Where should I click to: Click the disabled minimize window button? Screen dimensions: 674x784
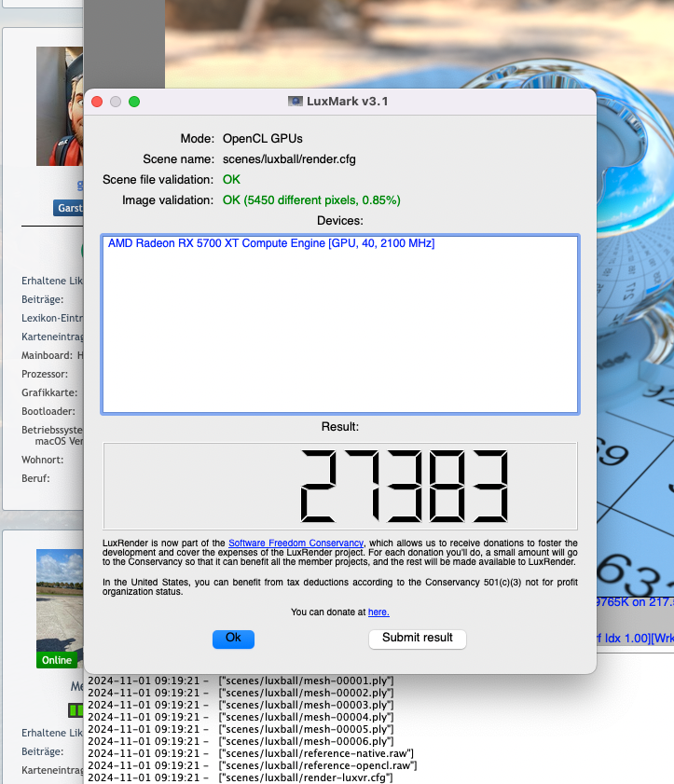pyautogui.click(x=116, y=102)
